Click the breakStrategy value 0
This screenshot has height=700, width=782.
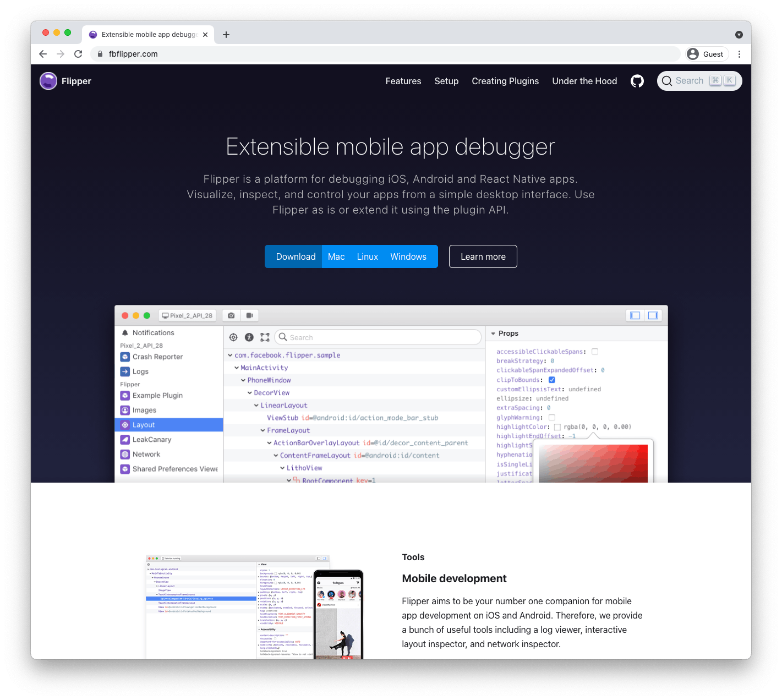[x=553, y=361]
